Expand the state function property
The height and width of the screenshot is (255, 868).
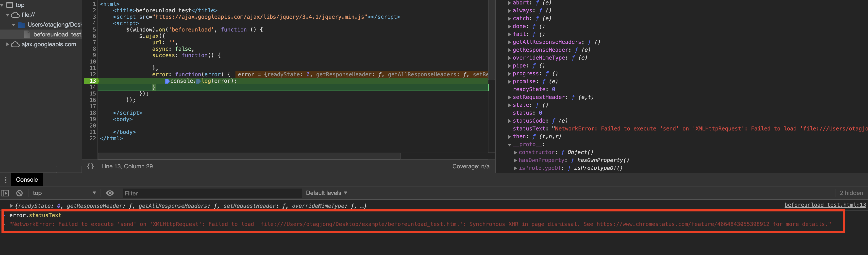click(510, 105)
